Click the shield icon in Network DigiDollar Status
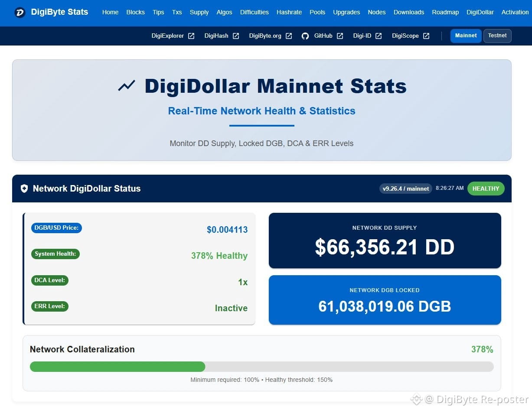Image resolution: width=532 pixels, height=410 pixels. tap(24, 189)
